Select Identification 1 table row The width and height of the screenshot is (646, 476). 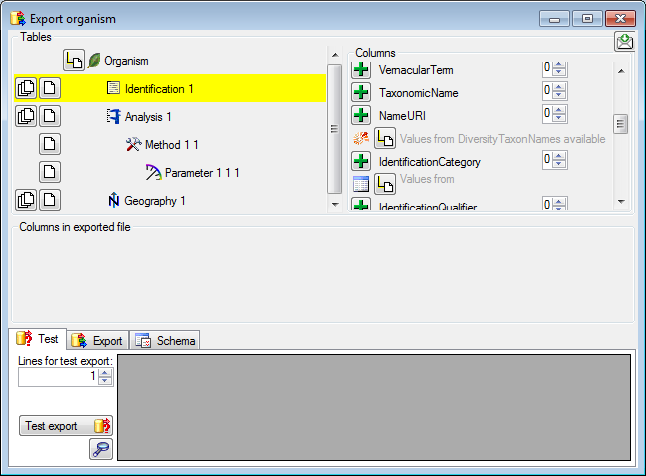(x=170, y=88)
